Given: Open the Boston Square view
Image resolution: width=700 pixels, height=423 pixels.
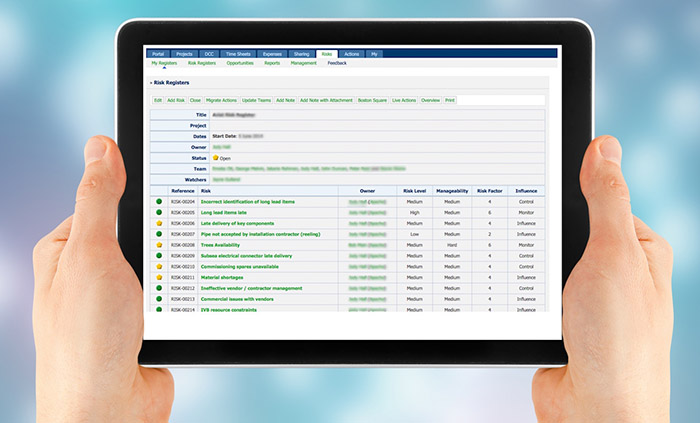Looking at the screenshot, I should (x=372, y=100).
